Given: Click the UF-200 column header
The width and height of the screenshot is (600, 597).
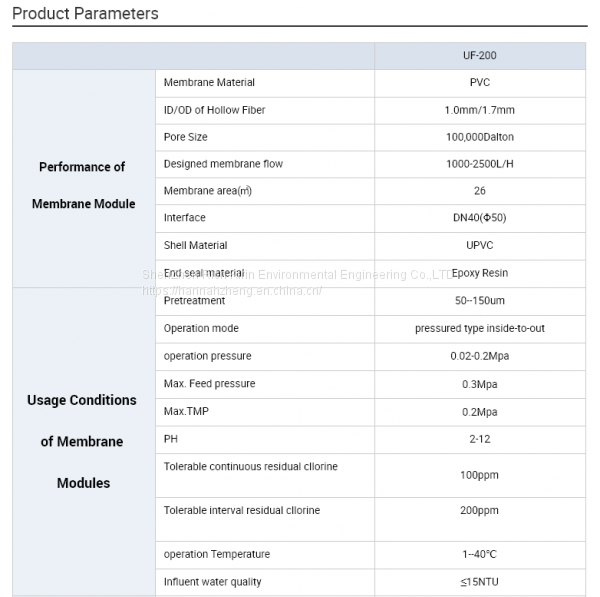Looking at the screenshot, I should click(x=479, y=55).
